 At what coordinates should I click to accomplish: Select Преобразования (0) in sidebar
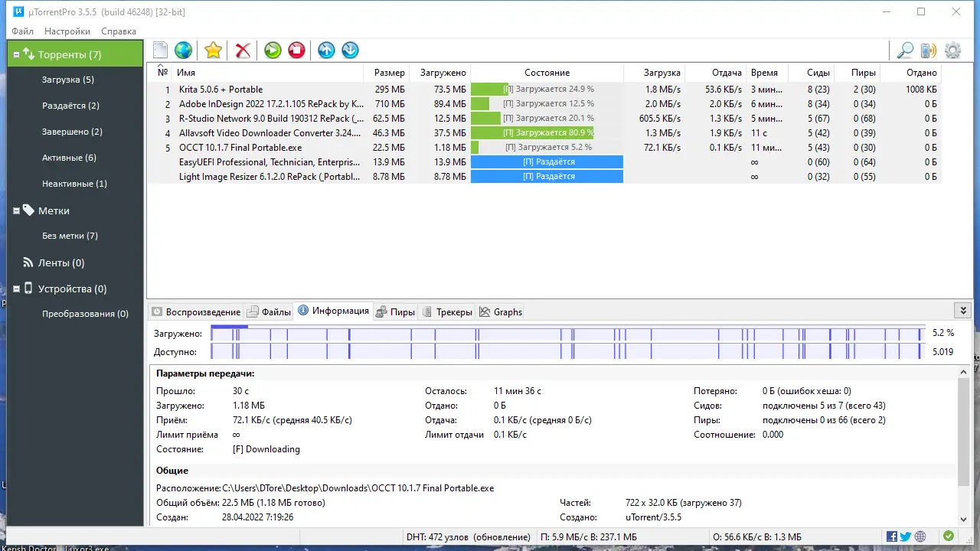[86, 314]
